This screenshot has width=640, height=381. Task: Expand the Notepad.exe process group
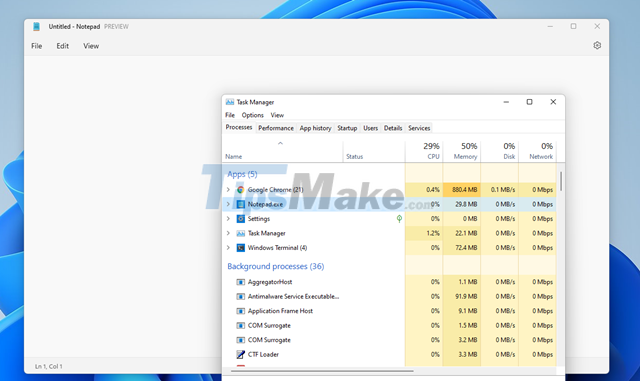[x=228, y=204]
